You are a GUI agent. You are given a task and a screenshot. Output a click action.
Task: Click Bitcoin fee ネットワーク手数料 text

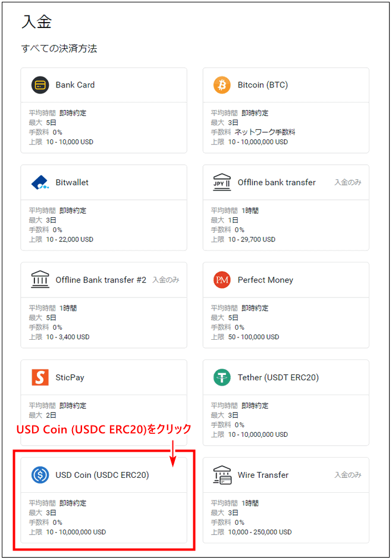point(265,132)
